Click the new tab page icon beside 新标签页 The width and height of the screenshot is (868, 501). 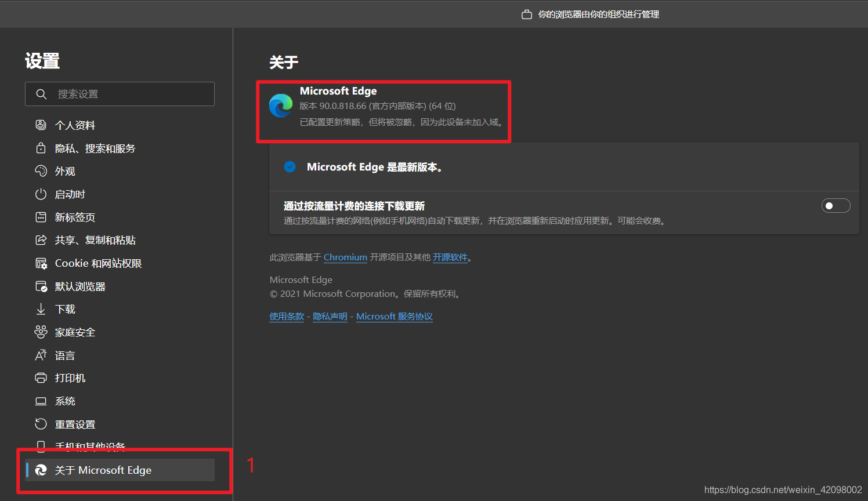click(41, 217)
